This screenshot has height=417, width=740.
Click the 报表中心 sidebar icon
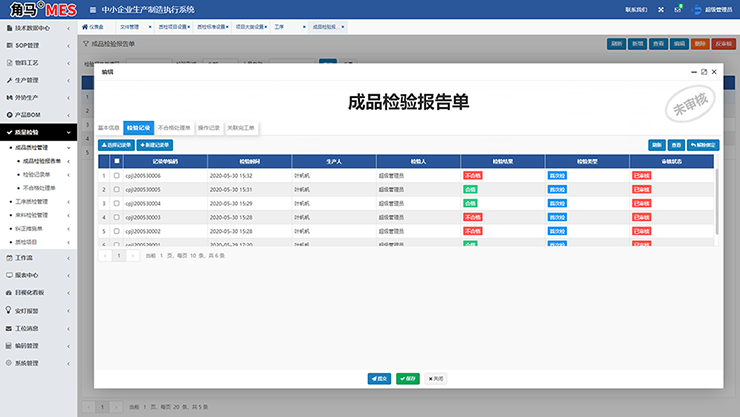(8, 275)
